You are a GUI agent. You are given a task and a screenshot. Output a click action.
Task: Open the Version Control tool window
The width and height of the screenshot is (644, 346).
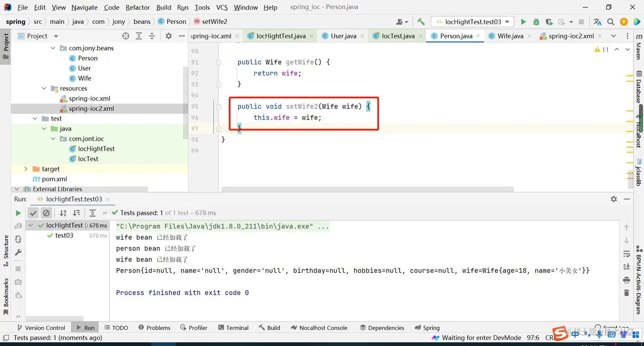(40, 328)
